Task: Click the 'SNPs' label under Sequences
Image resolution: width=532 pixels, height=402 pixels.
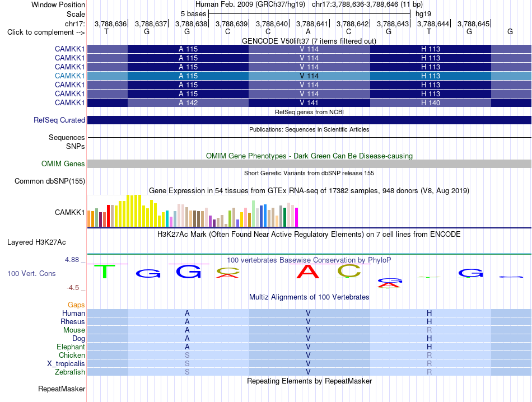Action: [x=76, y=146]
